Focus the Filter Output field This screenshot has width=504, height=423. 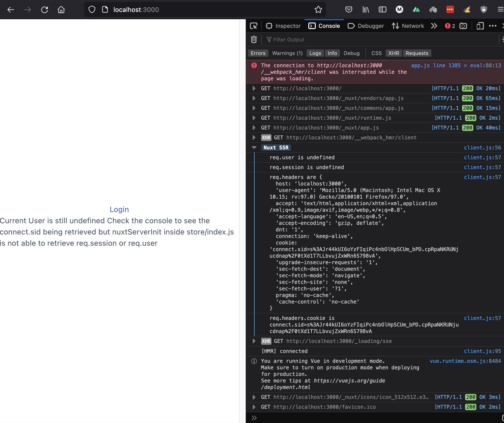[x=360, y=40]
